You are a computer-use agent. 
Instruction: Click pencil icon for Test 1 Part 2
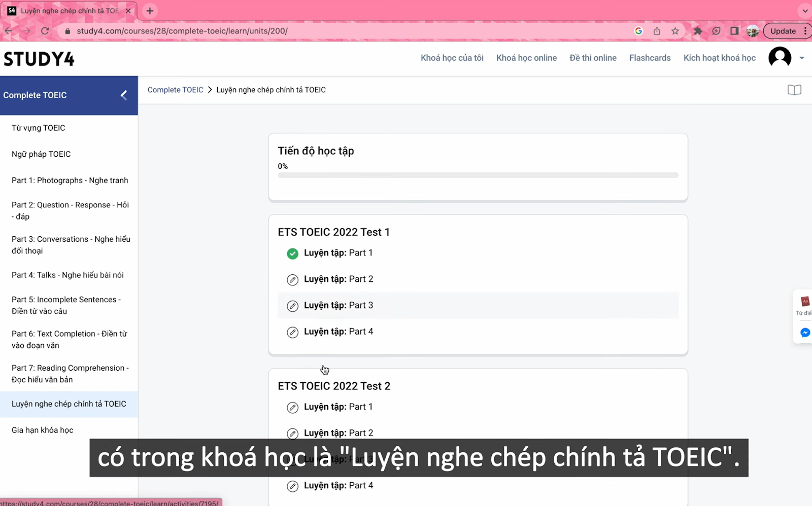point(292,280)
